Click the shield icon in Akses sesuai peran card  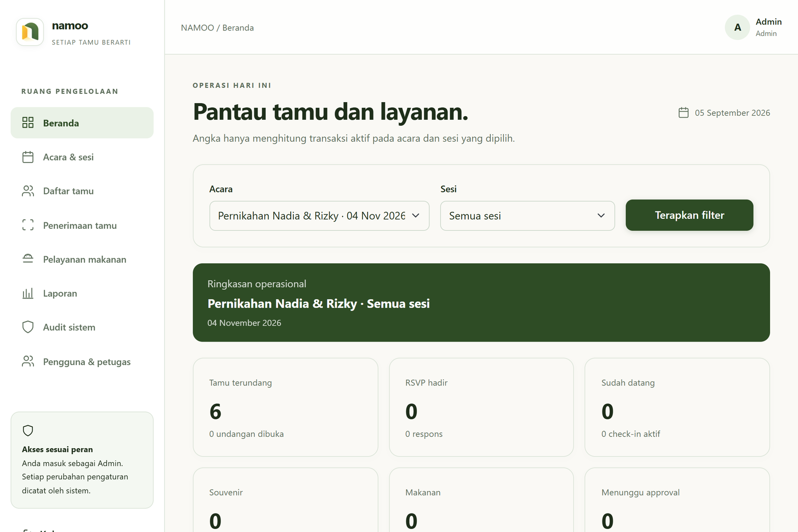[x=28, y=430]
